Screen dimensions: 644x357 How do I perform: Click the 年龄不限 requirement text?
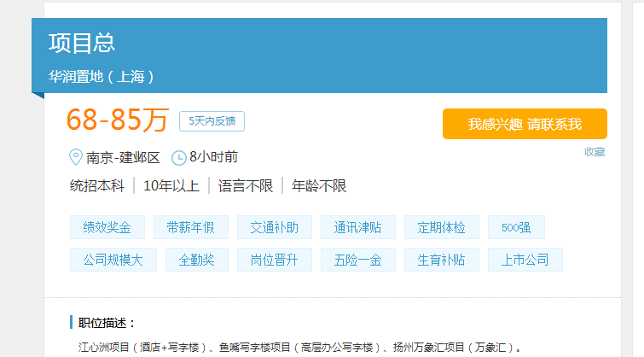[319, 186]
